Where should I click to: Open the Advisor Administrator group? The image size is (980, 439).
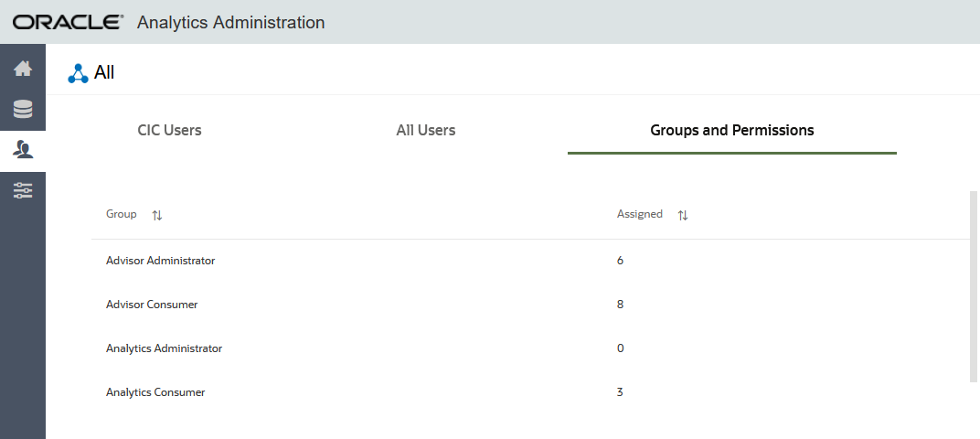point(161,261)
